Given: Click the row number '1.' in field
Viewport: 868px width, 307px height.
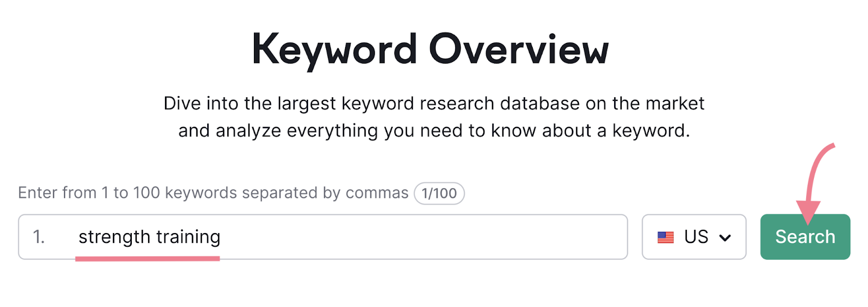Looking at the screenshot, I should coord(39,237).
